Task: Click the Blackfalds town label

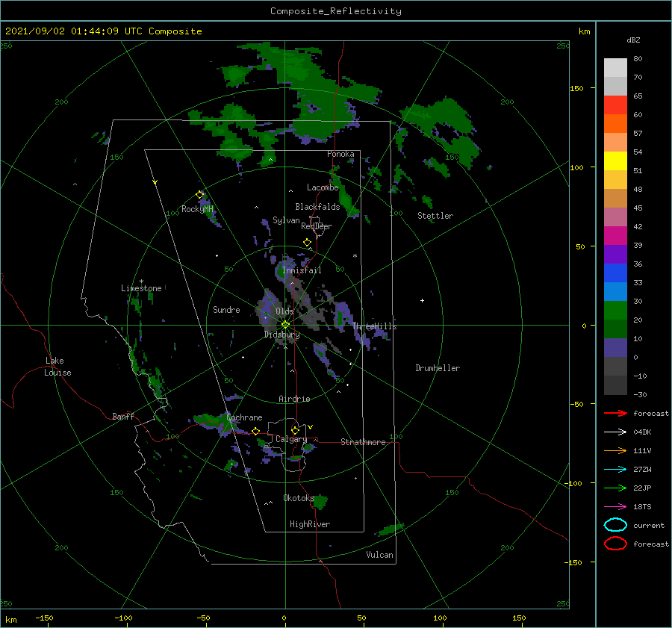Action: (317, 207)
